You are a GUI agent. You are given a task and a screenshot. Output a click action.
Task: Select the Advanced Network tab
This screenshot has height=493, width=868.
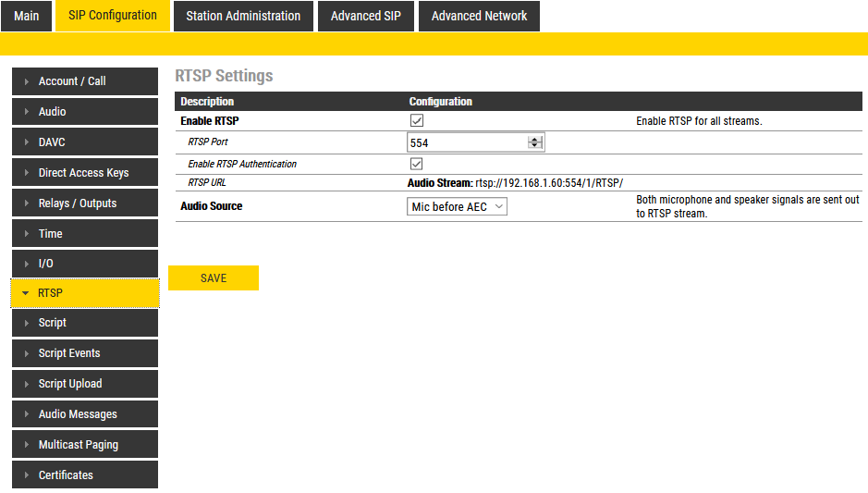tap(479, 16)
